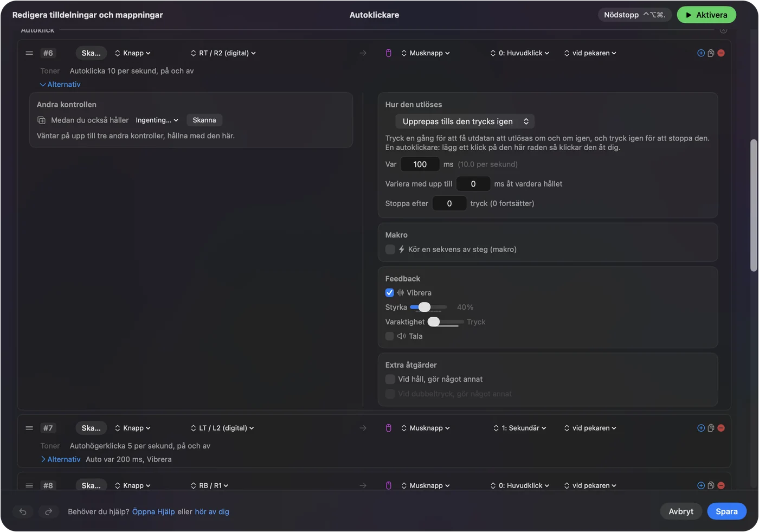Click the icon beside 'Medan du också håller'
759x532 pixels.
click(x=41, y=120)
